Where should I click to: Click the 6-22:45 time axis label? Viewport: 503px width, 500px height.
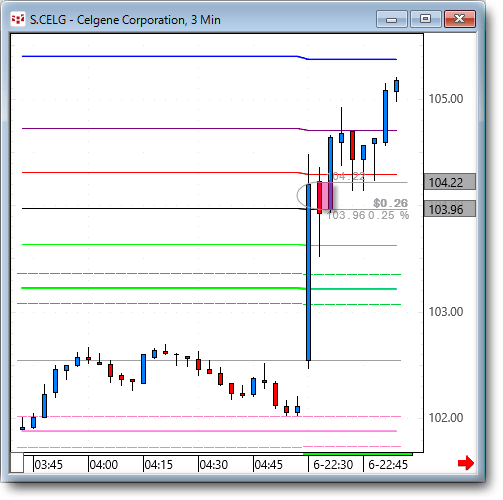pos(388,465)
